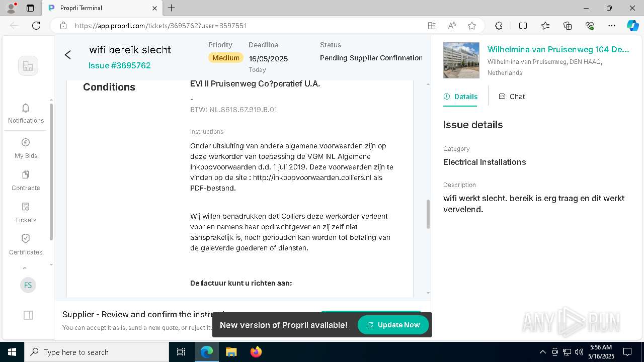Open My Bids euro icon
644x362 pixels.
(26, 148)
